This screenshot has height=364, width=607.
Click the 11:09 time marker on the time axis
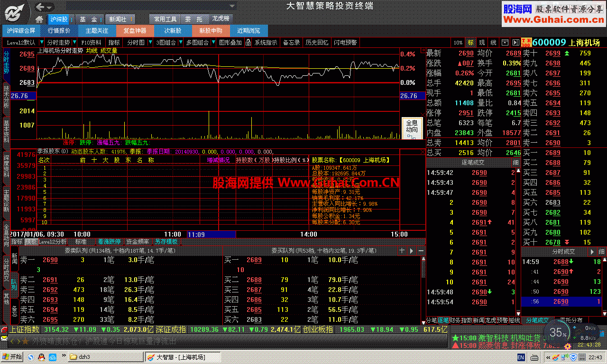(212, 234)
